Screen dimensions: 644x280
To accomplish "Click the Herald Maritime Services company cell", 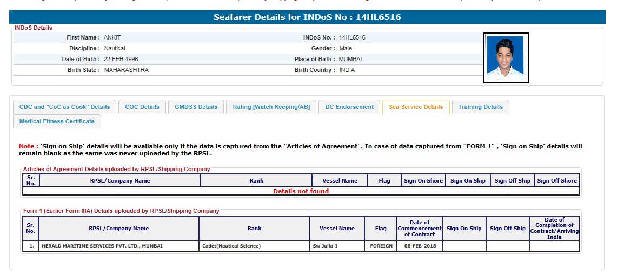I will point(102,246).
